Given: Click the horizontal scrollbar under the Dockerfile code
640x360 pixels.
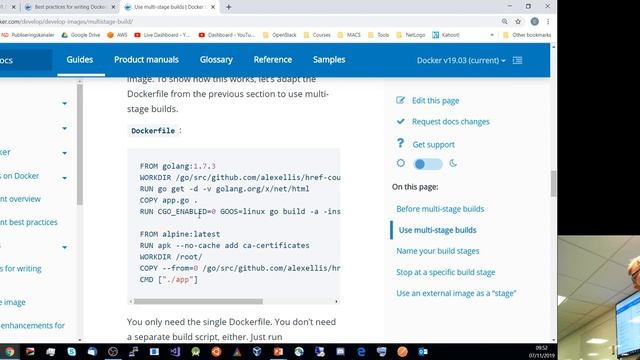Looking at the screenshot, I should [x=198, y=302].
